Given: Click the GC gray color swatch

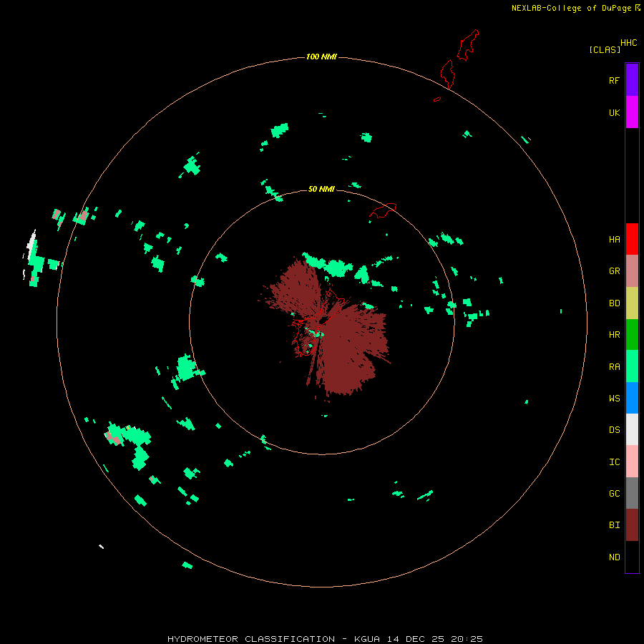Looking at the screenshot, I should [632, 493].
